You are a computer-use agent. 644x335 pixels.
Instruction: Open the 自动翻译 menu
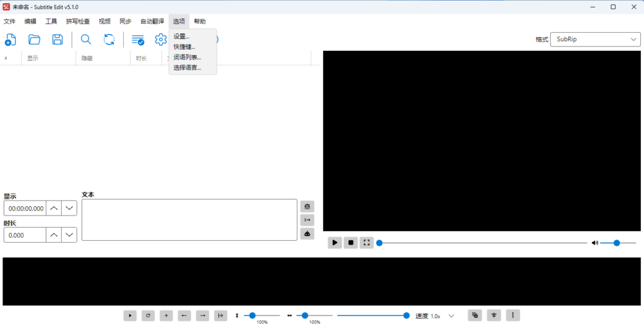152,21
